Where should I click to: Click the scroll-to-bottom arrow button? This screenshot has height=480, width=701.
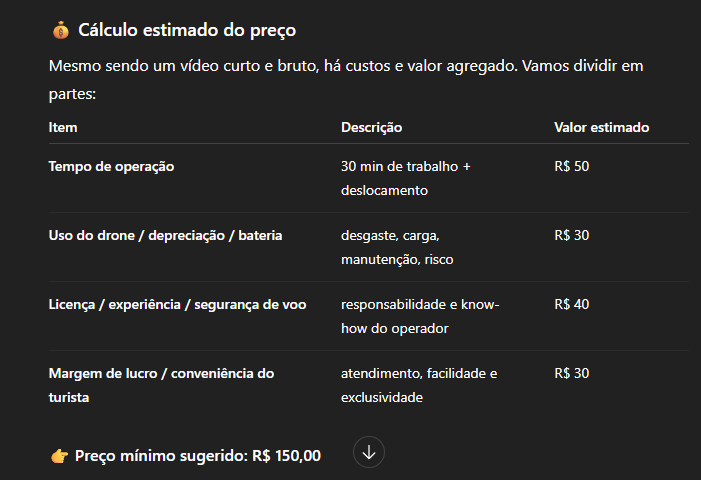[x=369, y=452]
